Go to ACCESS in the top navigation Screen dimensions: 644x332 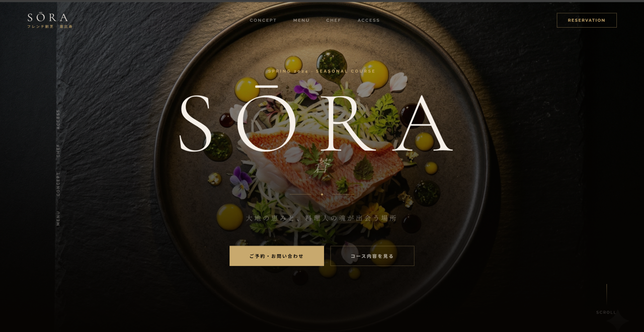pos(369,20)
